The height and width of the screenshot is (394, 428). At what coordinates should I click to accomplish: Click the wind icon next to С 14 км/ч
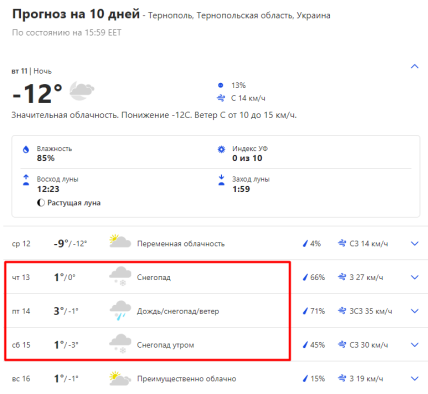click(221, 98)
